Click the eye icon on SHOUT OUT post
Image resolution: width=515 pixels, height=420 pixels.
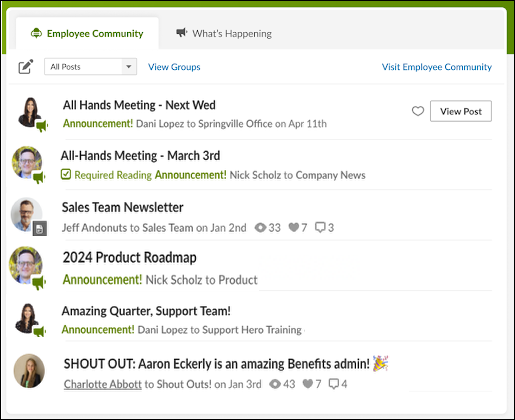point(275,384)
